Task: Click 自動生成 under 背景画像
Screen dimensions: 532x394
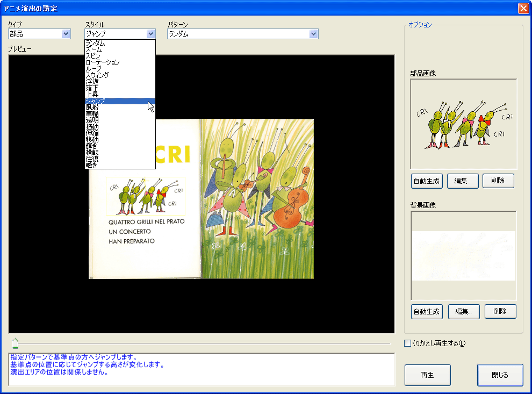Action: (427, 312)
